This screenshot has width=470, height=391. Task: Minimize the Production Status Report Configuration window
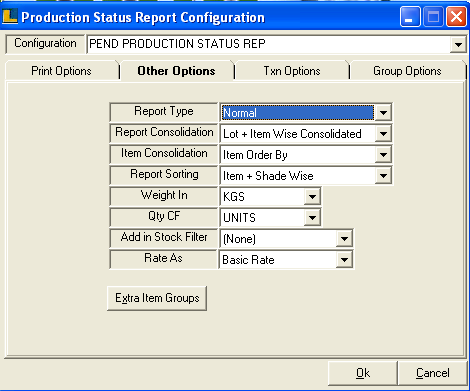pyautogui.click(x=410, y=17)
